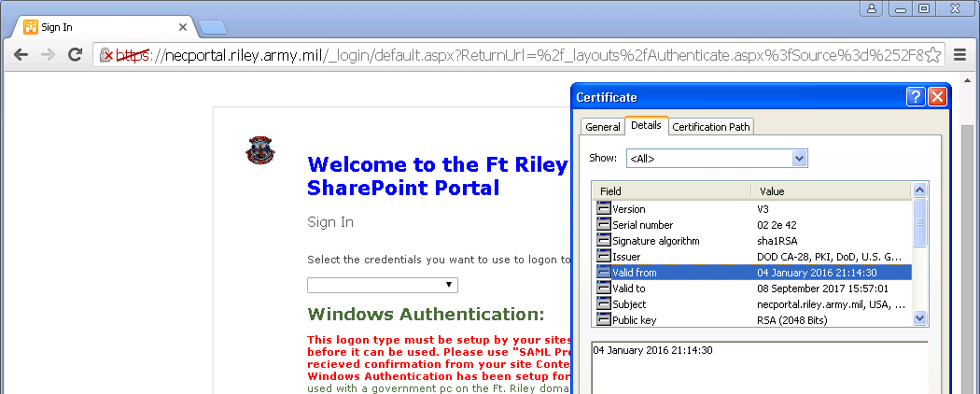This screenshot has width=980, height=394.
Task: Close the Sign In browser tab
Action: pyautogui.click(x=183, y=27)
